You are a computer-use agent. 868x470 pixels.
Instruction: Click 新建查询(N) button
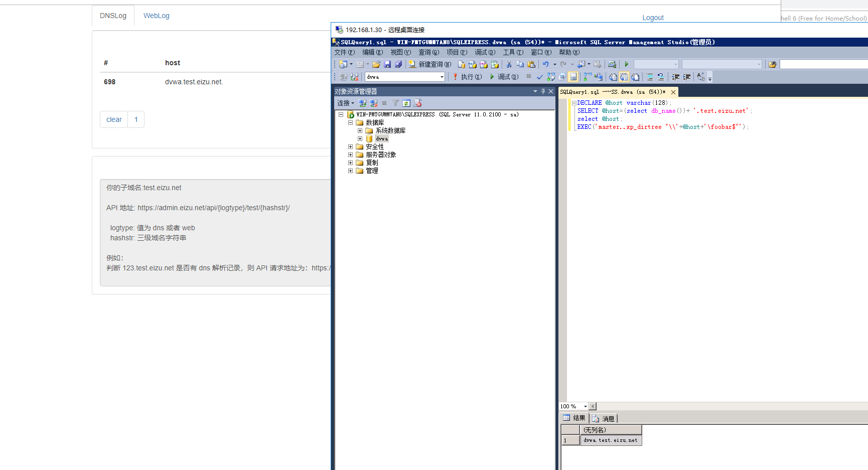click(x=430, y=64)
